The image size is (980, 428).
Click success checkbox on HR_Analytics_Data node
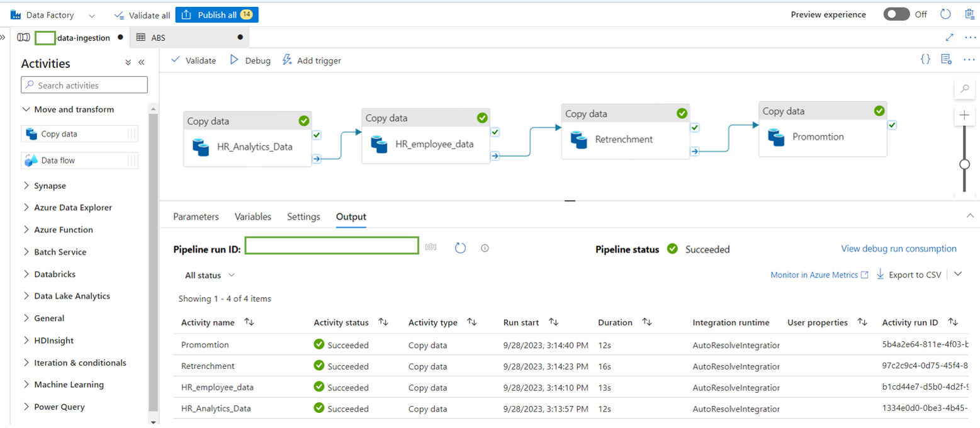pos(317,135)
